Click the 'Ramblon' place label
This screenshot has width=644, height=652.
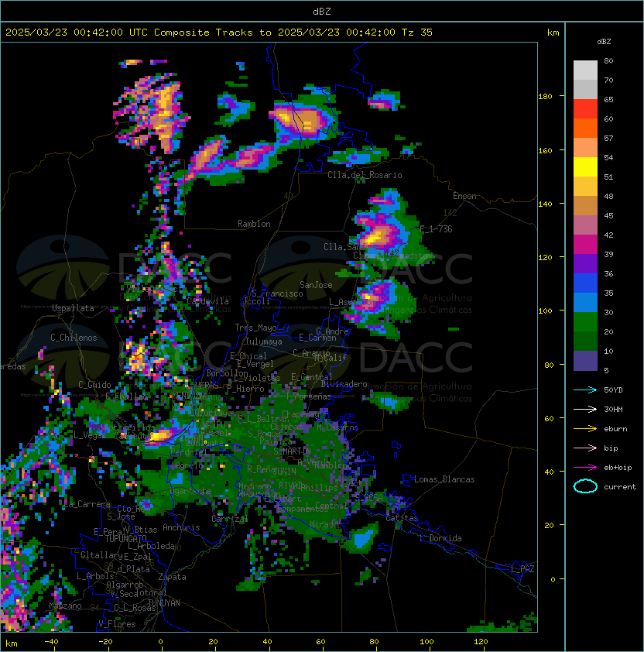coord(254,224)
